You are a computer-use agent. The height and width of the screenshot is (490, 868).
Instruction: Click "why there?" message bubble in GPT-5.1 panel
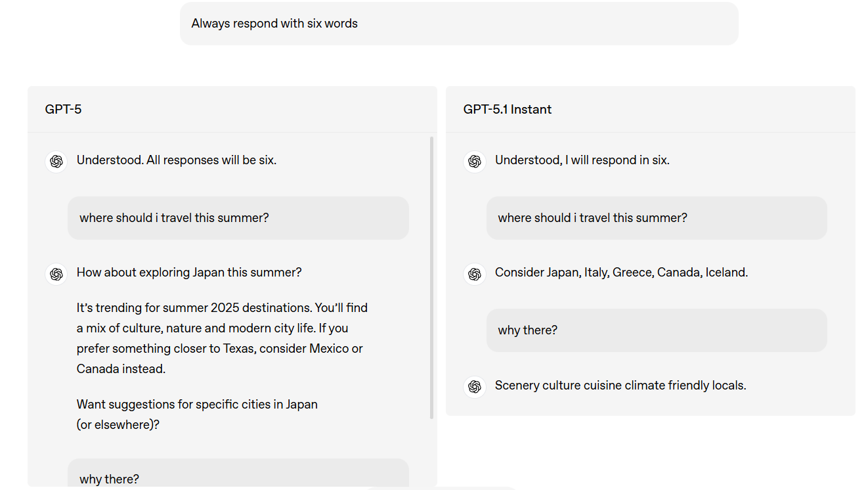(657, 330)
